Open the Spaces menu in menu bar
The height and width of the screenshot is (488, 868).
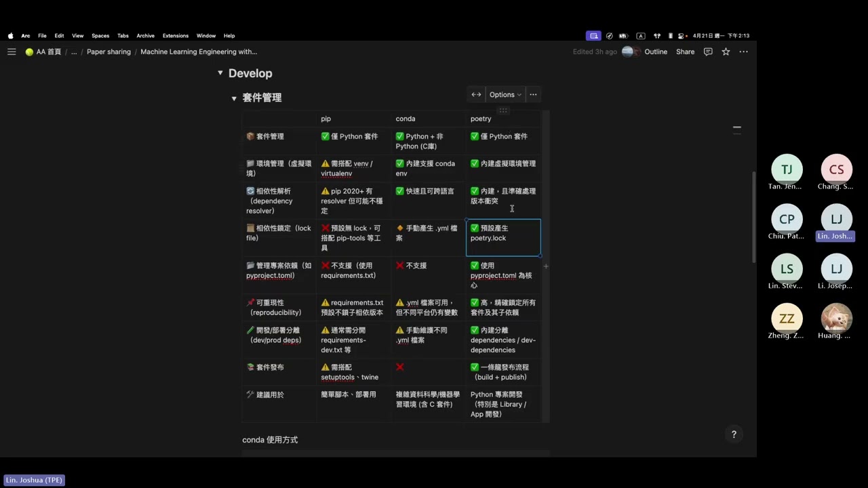[x=100, y=36]
